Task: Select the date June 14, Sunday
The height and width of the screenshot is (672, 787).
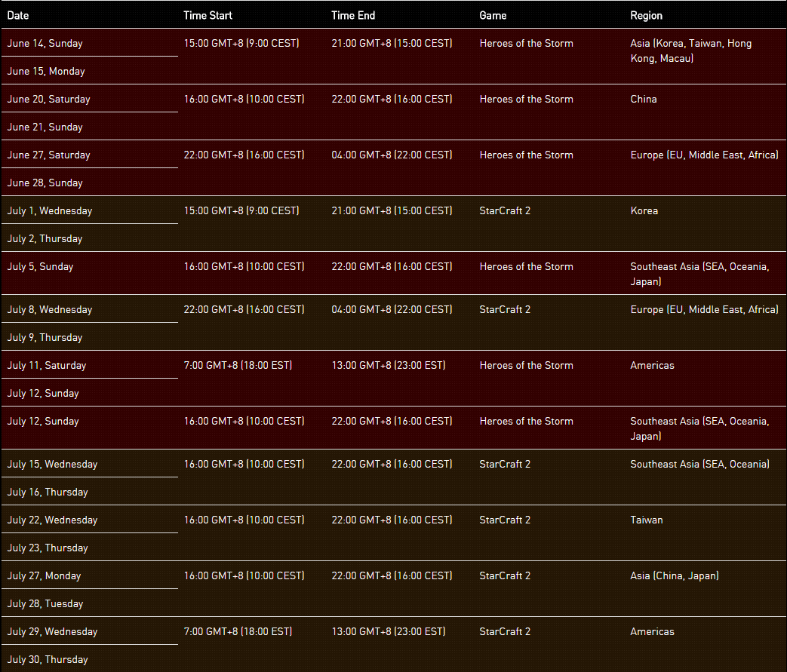Action: pos(45,43)
